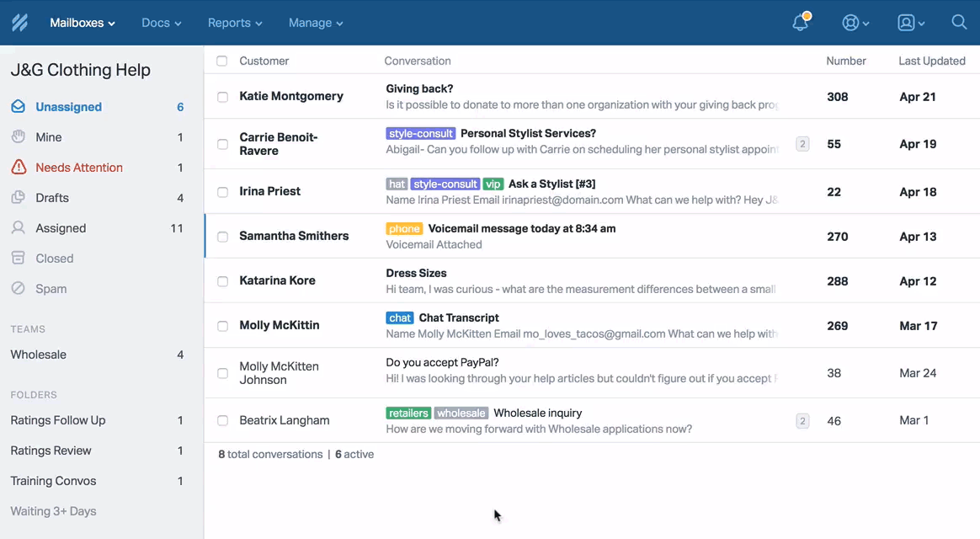The image size is (980, 539).
Task: Open the notifications bell icon
Action: (x=800, y=23)
